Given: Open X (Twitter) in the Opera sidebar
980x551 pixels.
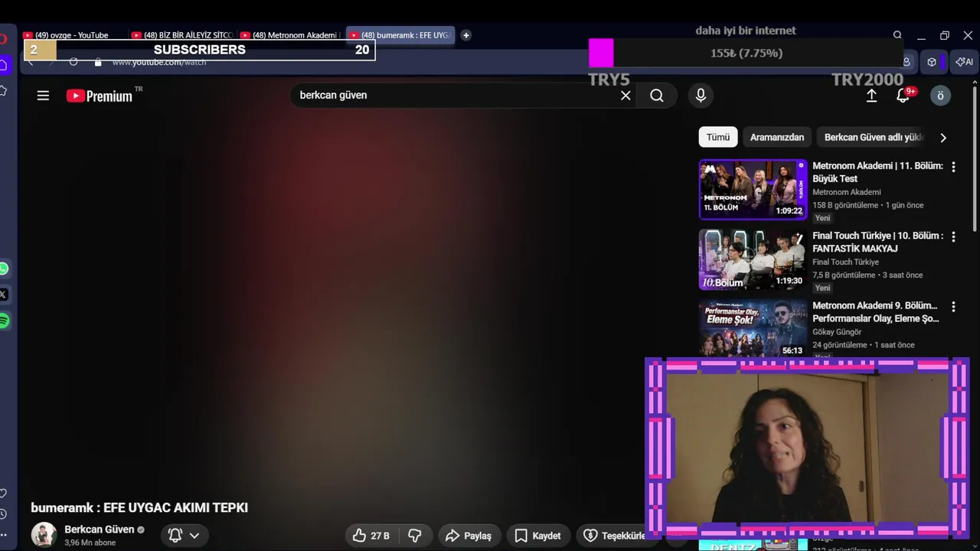Looking at the screenshot, I should [x=3, y=295].
